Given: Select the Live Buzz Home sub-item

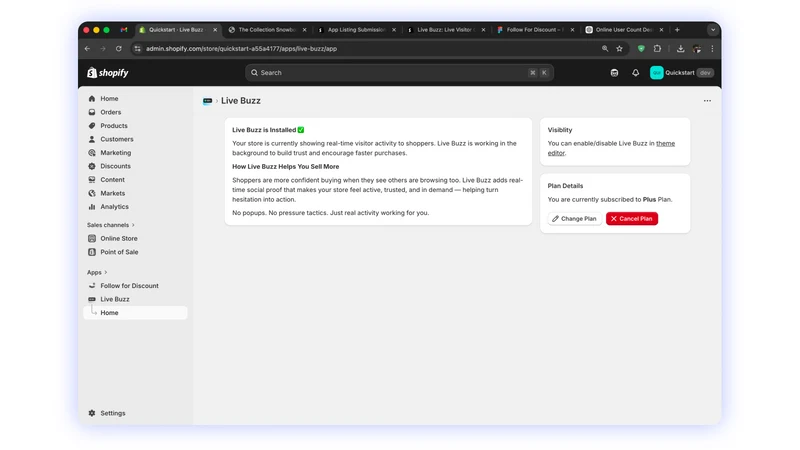Looking at the screenshot, I should tap(135, 313).
